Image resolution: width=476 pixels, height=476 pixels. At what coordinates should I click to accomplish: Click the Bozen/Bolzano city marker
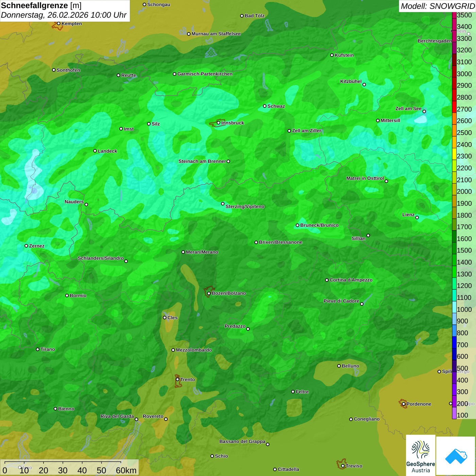pos(209,293)
